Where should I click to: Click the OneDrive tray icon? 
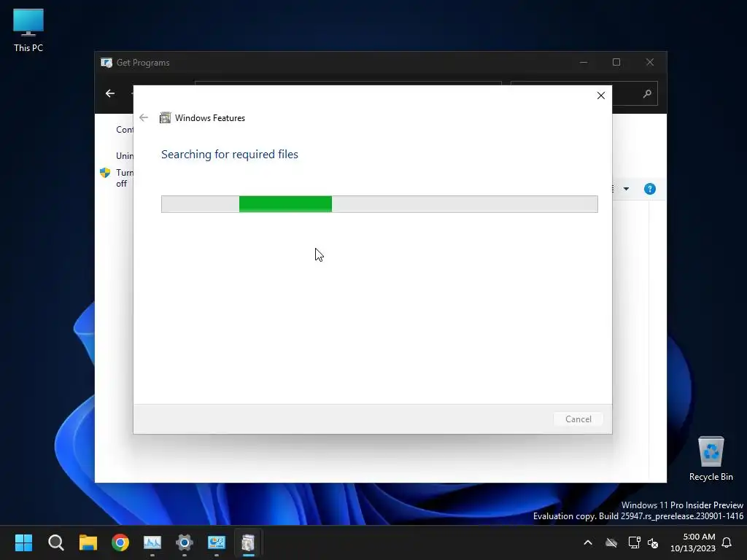coord(611,542)
